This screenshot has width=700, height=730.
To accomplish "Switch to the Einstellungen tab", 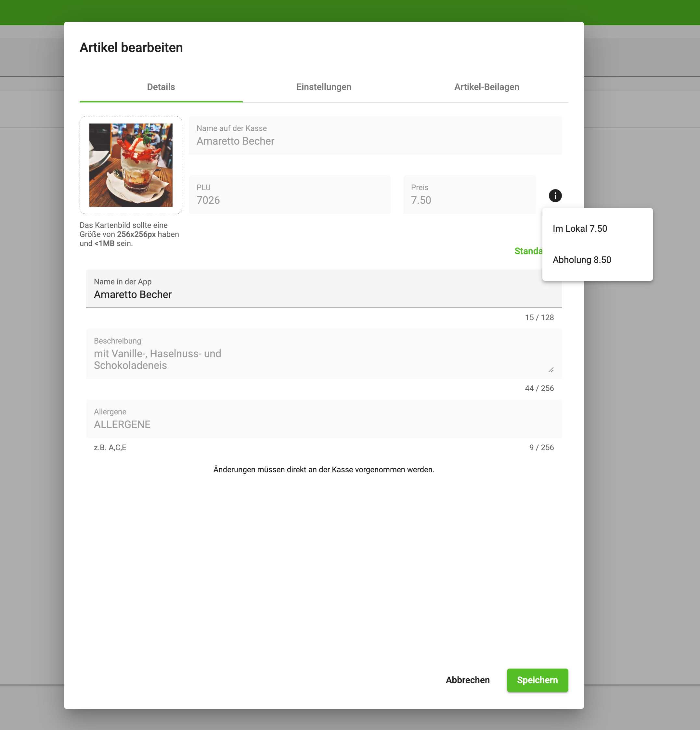I will [324, 87].
